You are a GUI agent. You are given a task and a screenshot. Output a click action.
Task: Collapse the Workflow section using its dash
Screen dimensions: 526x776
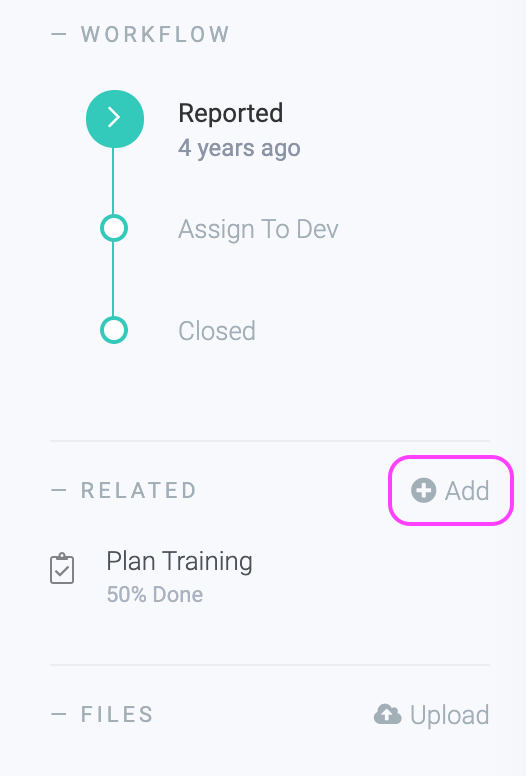(58, 34)
